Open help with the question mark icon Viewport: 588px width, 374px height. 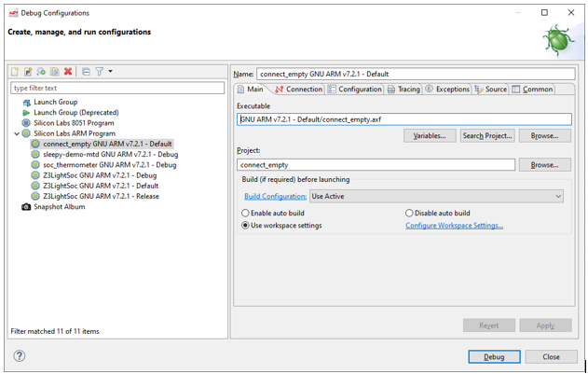20,355
